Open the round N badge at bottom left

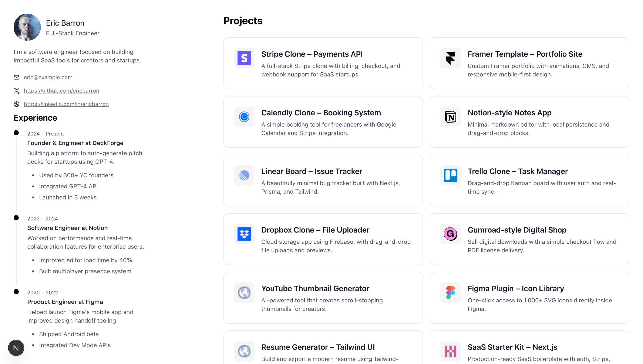(16, 348)
